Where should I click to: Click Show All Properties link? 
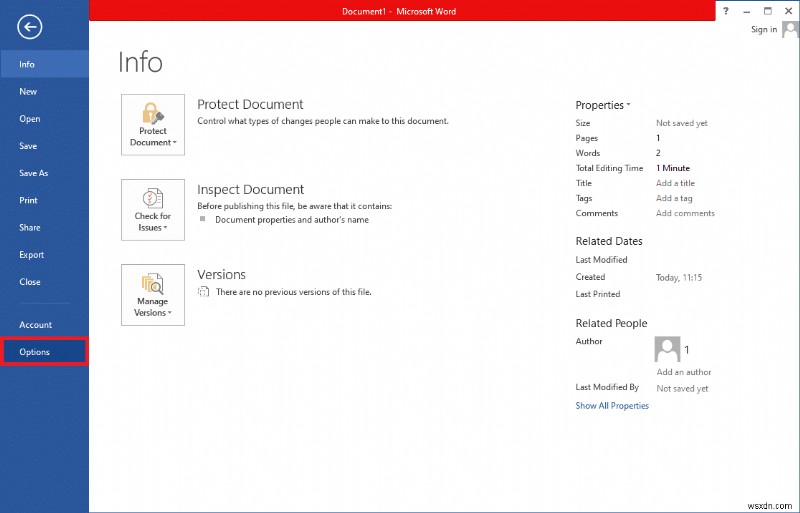612,406
